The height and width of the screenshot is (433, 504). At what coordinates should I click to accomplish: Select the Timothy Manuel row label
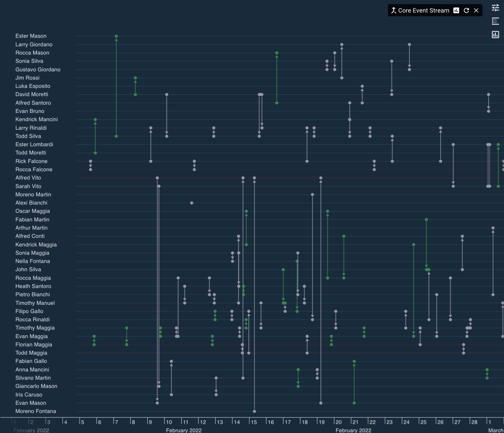click(x=35, y=303)
